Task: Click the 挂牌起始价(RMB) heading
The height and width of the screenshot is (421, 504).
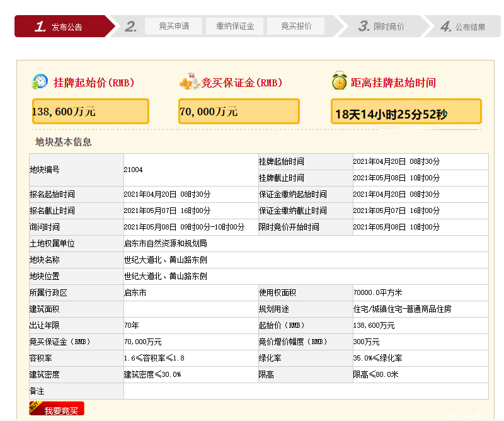Action: 93,83
